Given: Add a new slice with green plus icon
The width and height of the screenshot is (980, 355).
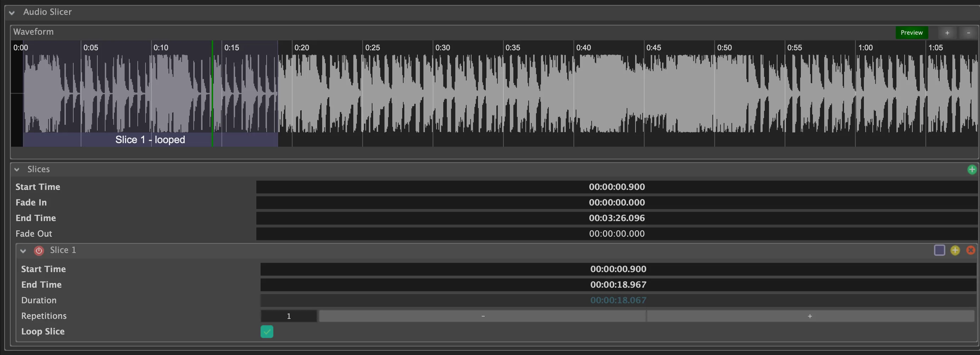Looking at the screenshot, I should tap(972, 169).
